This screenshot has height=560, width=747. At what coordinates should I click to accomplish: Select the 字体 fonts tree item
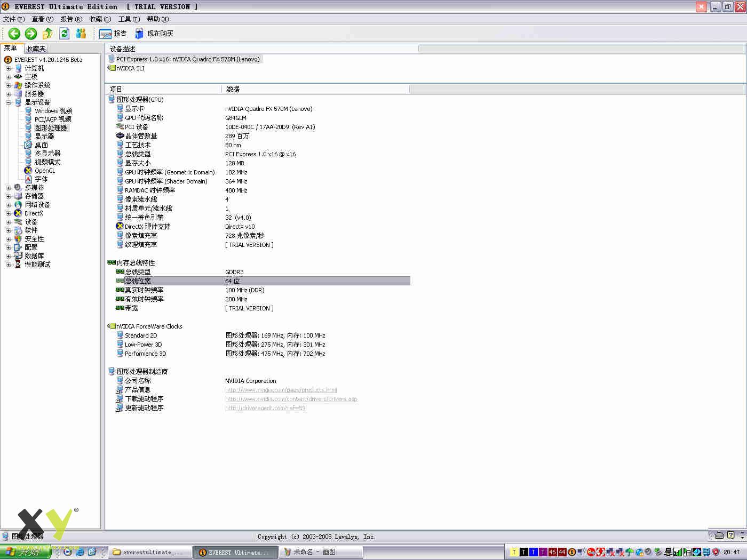41,179
